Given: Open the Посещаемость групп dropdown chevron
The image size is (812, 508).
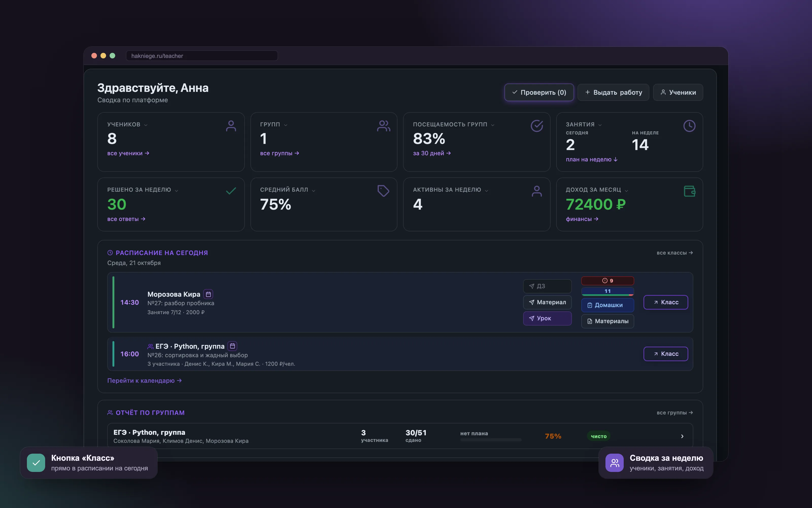Looking at the screenshot, I should click(x=493, y=125).
